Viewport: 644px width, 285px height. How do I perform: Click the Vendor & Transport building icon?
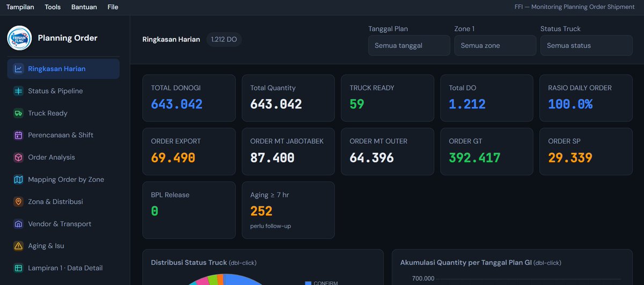(18, 224)
